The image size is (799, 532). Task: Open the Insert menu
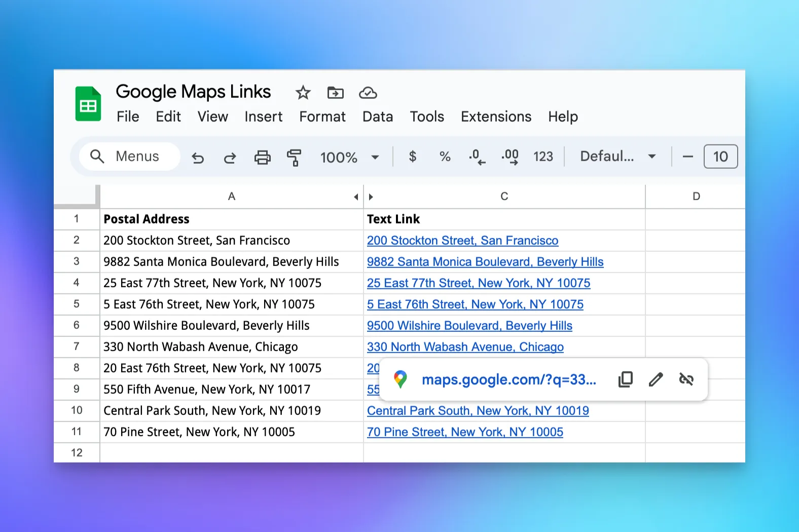tap(264, 117)
